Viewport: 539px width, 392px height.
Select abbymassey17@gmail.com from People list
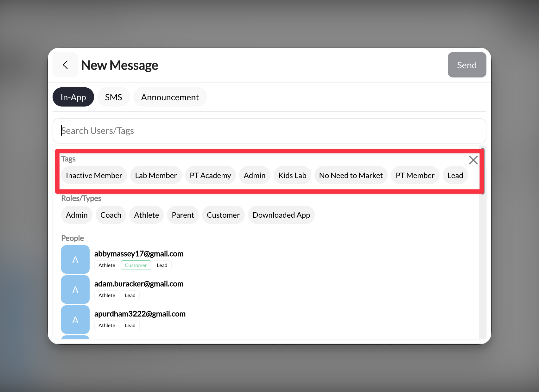point(139,253)
